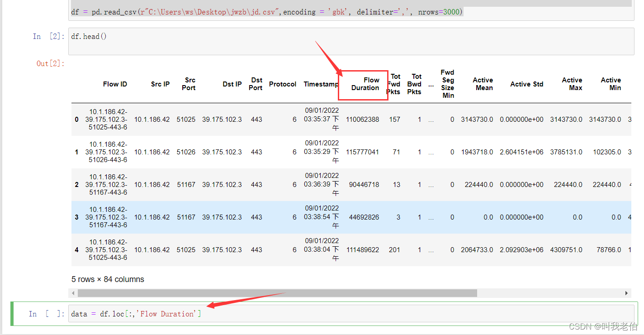Click Flow Duration value 110062388

coord(363,120)
